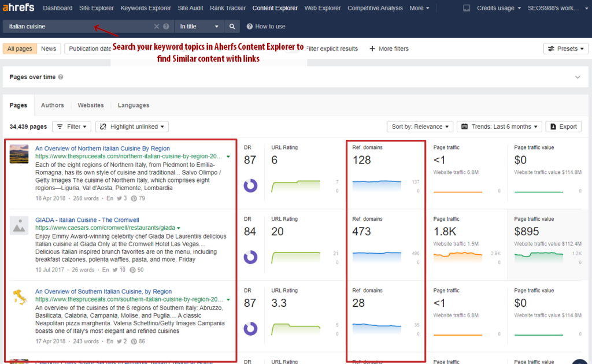Expand URL dropdown arrow for caesars.com link
The height and width of the screenshot is (364, 592).
[179, 228]
